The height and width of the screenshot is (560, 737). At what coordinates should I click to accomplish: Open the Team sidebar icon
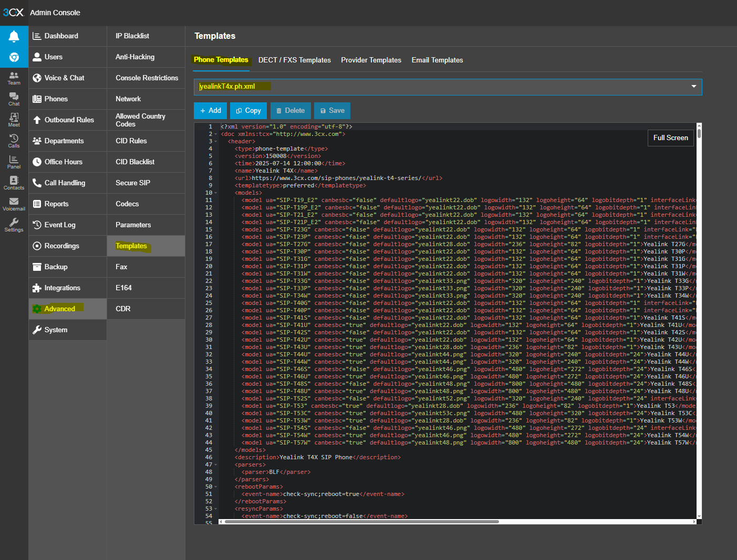coord(14,78)
